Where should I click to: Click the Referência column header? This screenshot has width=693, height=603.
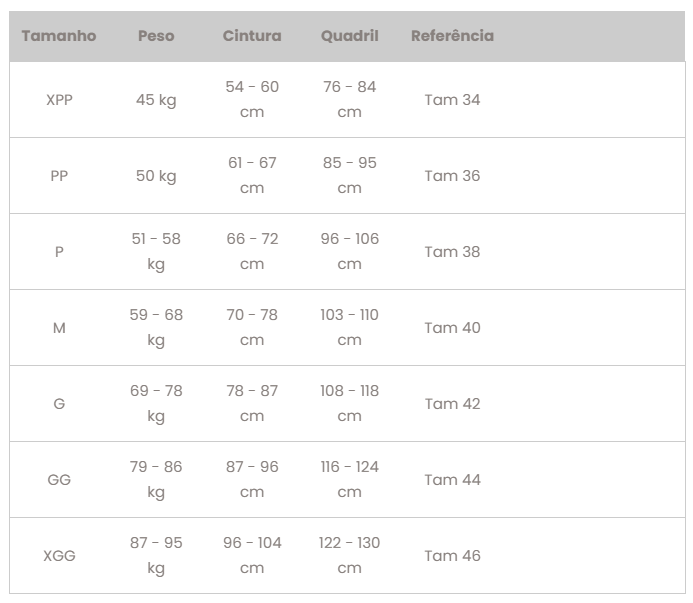[452, 36]
